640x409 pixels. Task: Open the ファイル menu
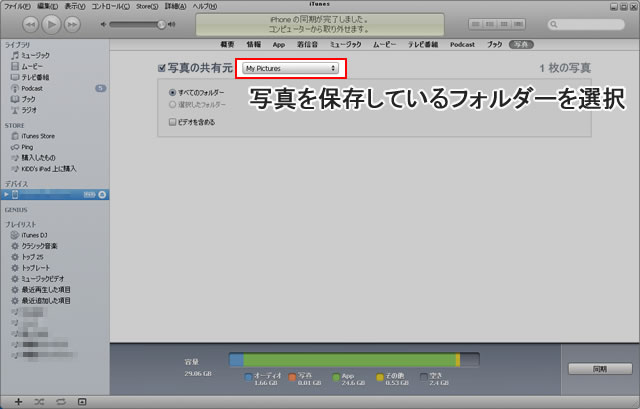pyautogui.click(x=17, y=7)
